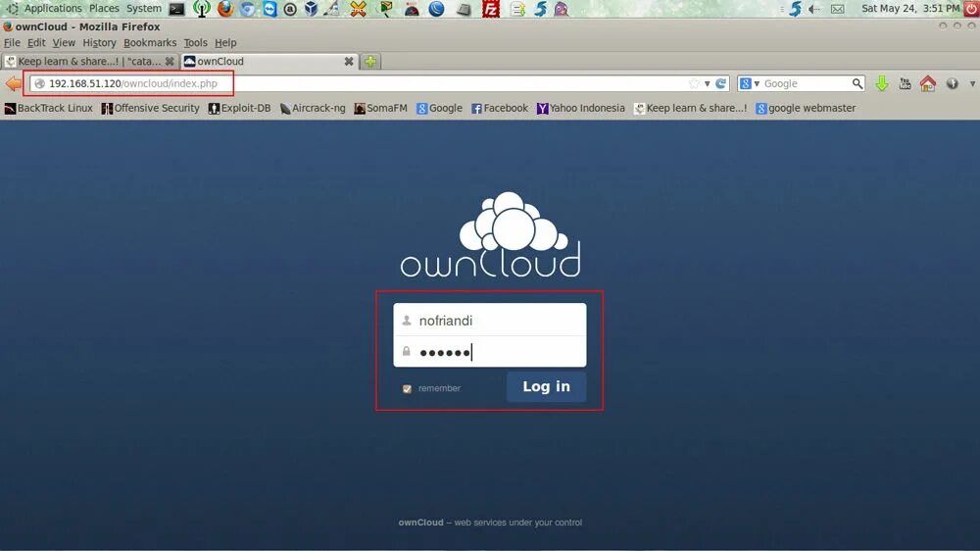This screenshot has width=980, height=551.
Task: Close the ownCloud tab
Action: pyautogui.click(x=349, y=62)
